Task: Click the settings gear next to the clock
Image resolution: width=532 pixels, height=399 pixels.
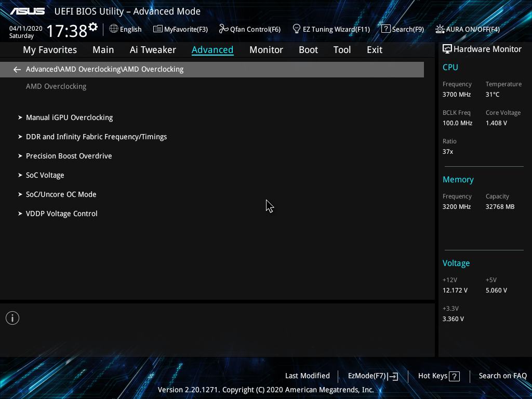Action: point(93,27)
